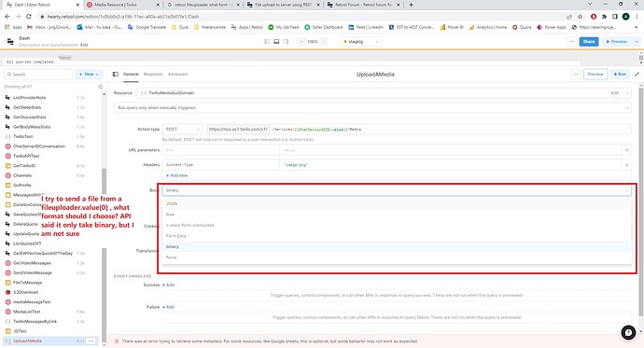Add a Success event handler
Image resolution: width=644 pixels, height=348 pixels.
[168, 285]
